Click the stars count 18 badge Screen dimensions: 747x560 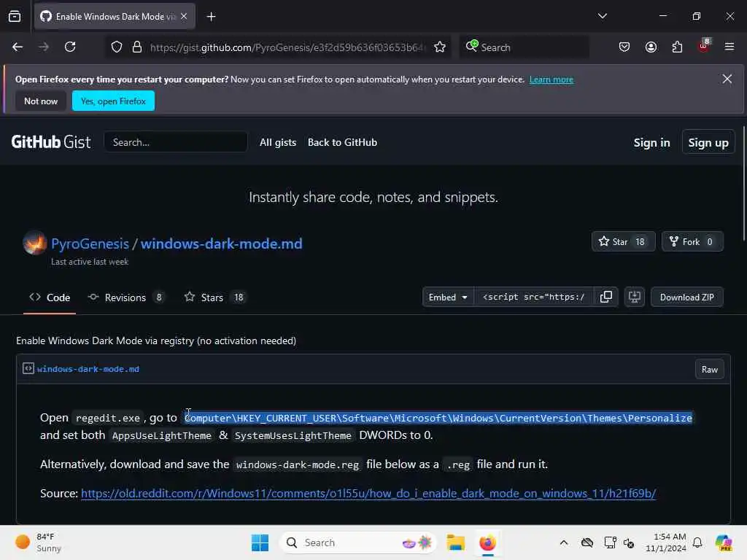point(239,297)
